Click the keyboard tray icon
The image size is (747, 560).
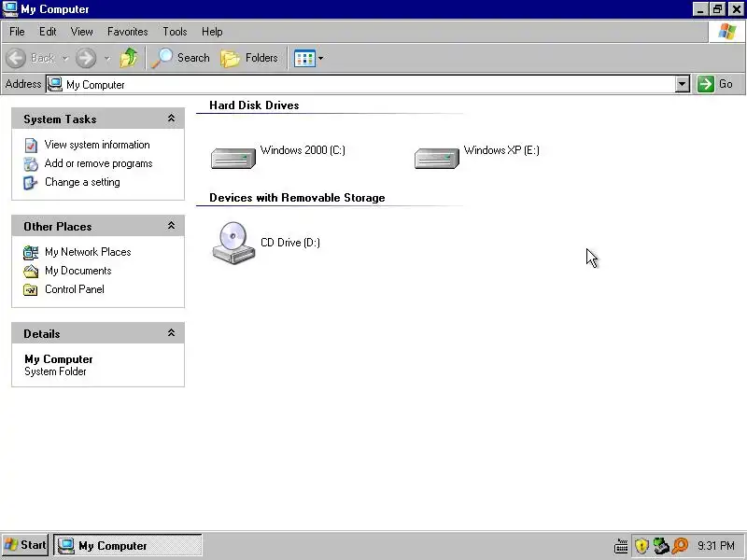[x=621, y=546]
